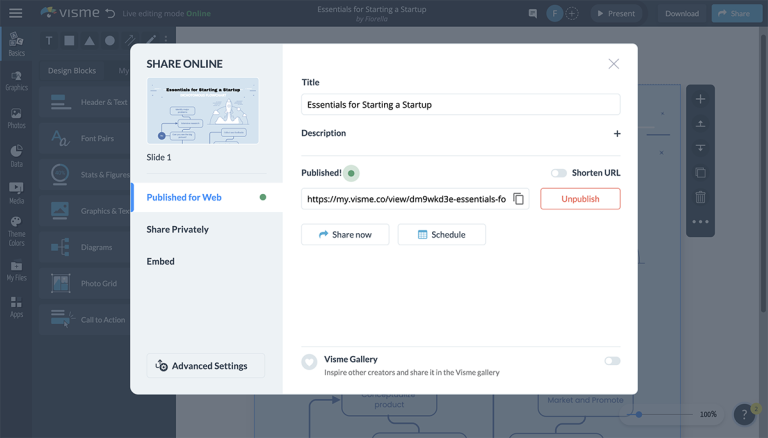The width and height of the screenshot is (768, 438).
Task: Switch to the Embed tab
Action: tap(161, 261)
